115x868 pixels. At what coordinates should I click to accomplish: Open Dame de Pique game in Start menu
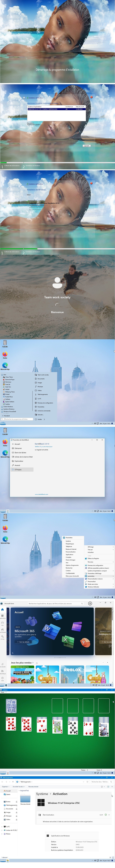(x=10, y=379)
